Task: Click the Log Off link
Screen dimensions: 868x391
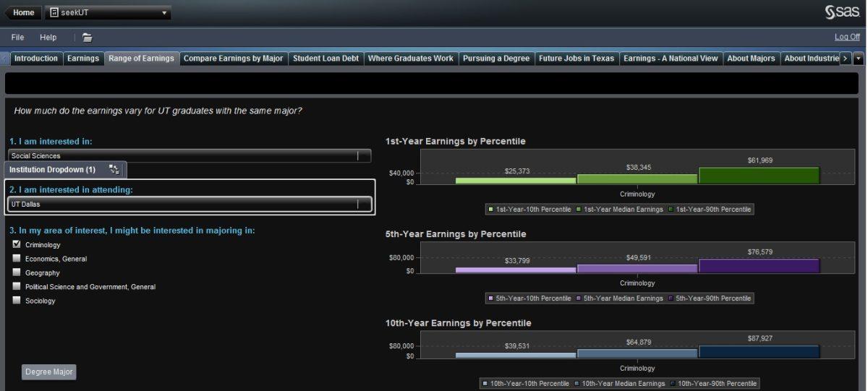Action: 847,38
